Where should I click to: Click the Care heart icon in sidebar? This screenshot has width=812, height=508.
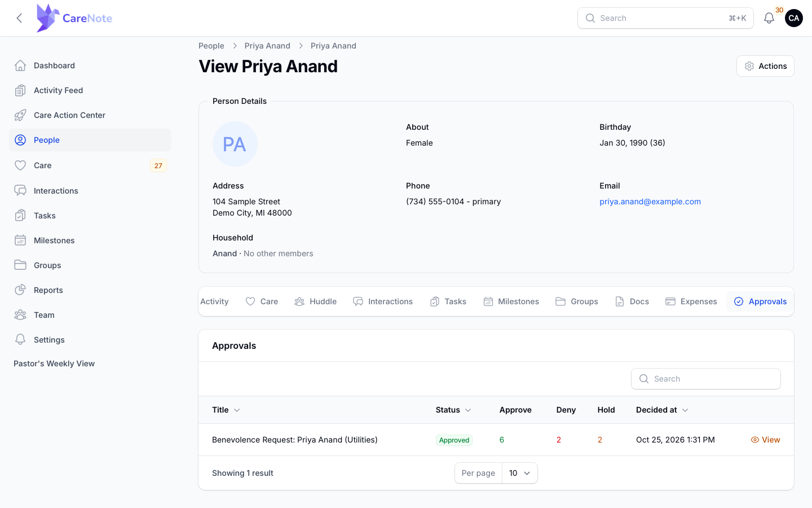click(x=20, y=165)
